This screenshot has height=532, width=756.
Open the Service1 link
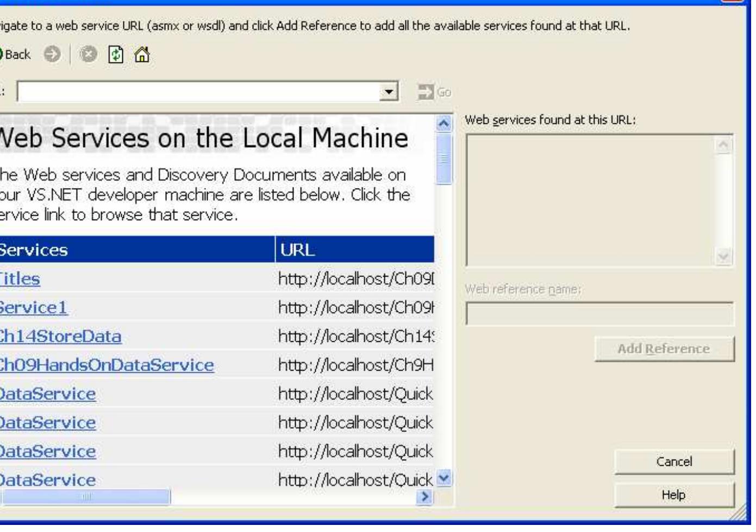(33, 308)
